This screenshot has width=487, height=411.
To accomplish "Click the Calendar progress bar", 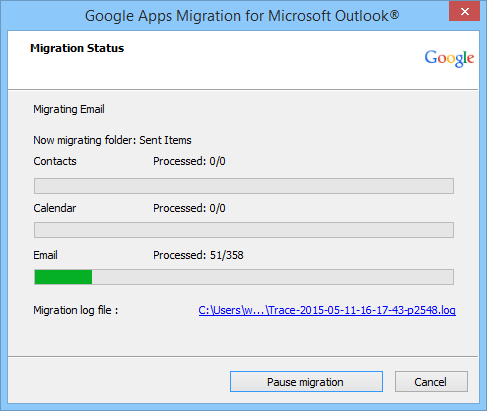I will [244, 230].
